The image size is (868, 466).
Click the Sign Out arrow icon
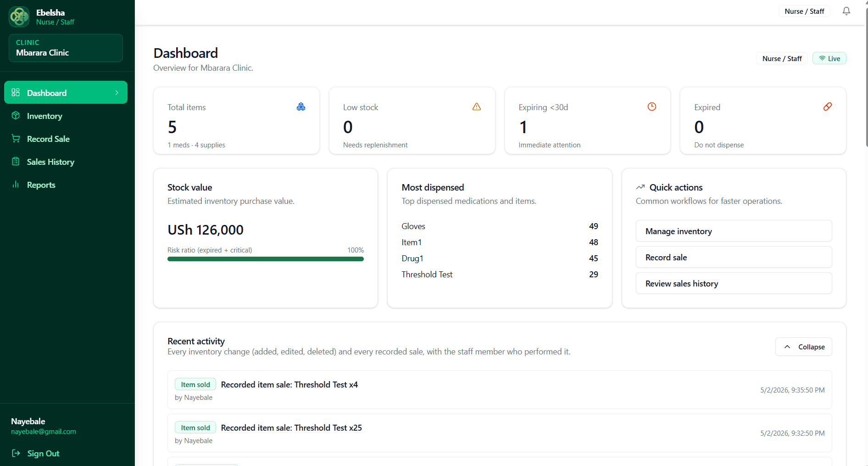pos(16,453)
